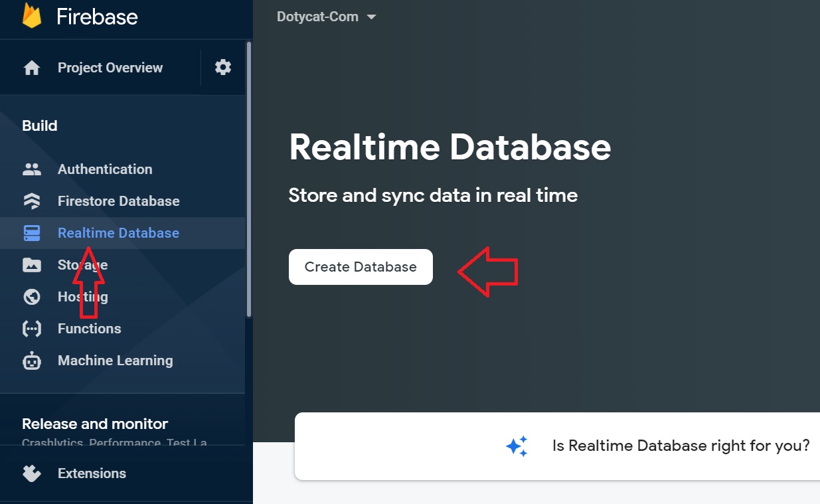This screenshot has height=504, width=820.
Task: Open Project Overview
Action: pyautogui.click(x=110, y=68)
